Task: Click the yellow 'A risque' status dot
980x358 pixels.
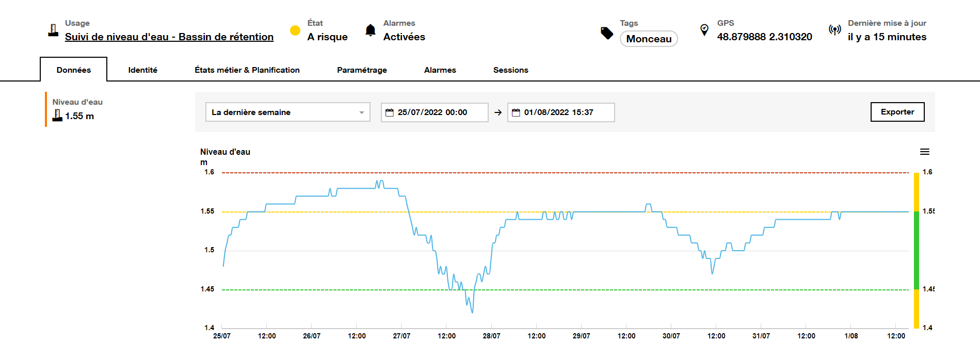Action: point(295,30)
